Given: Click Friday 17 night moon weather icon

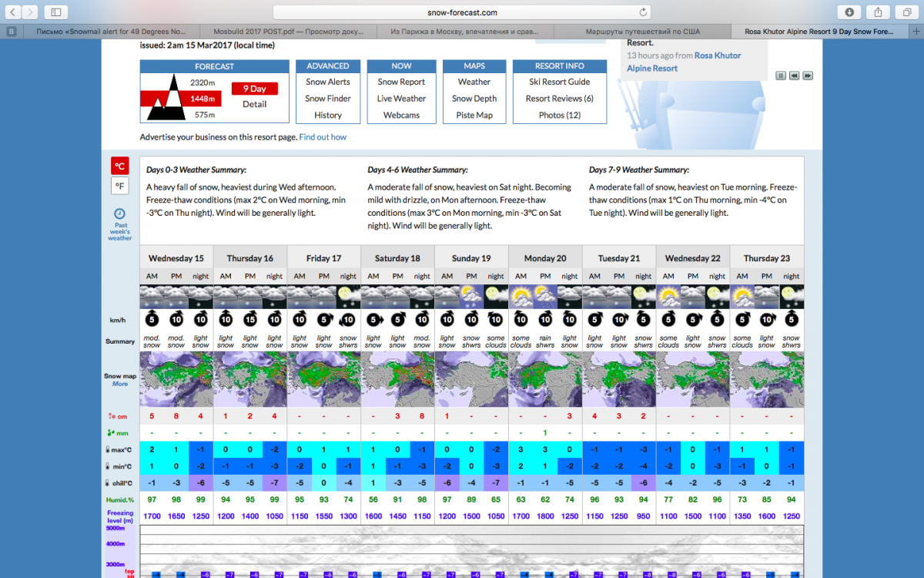Looking at the screenshot, I should tap(348, 297).
